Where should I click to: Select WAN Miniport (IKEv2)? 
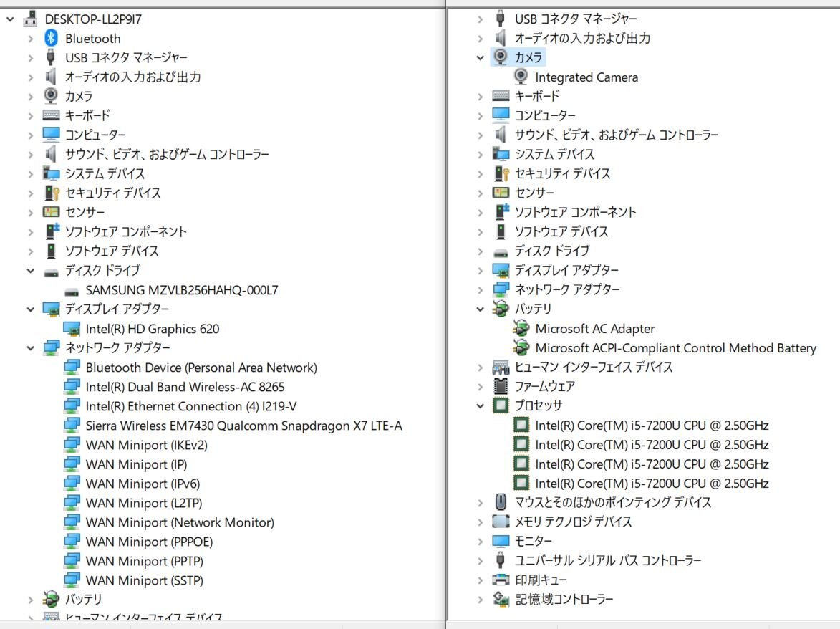(146, 445)
